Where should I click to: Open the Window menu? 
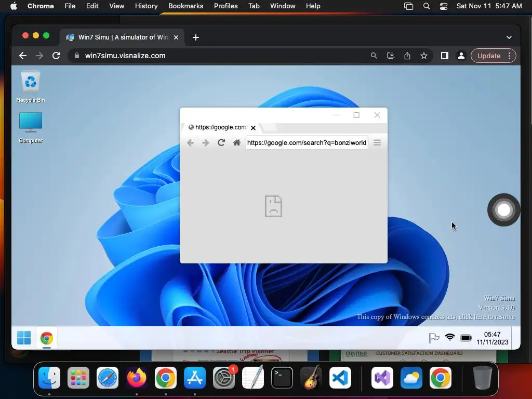[283, 6]
